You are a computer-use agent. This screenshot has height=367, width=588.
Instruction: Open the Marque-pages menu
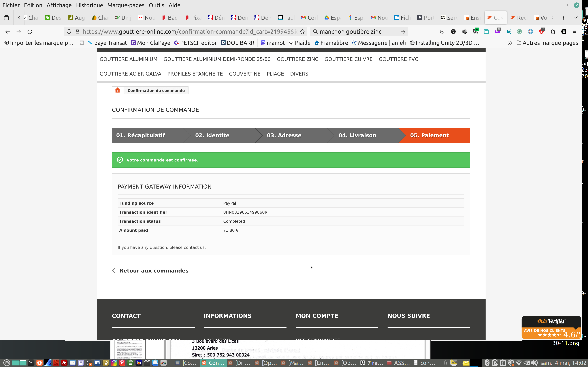click(x=126, y=5)
